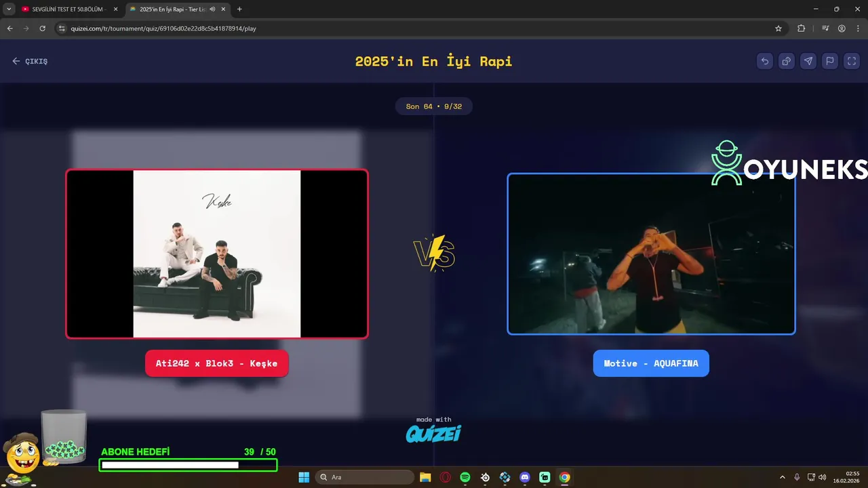
Task: Open Chrome's three-dot menu
Action: coord(857,28)
